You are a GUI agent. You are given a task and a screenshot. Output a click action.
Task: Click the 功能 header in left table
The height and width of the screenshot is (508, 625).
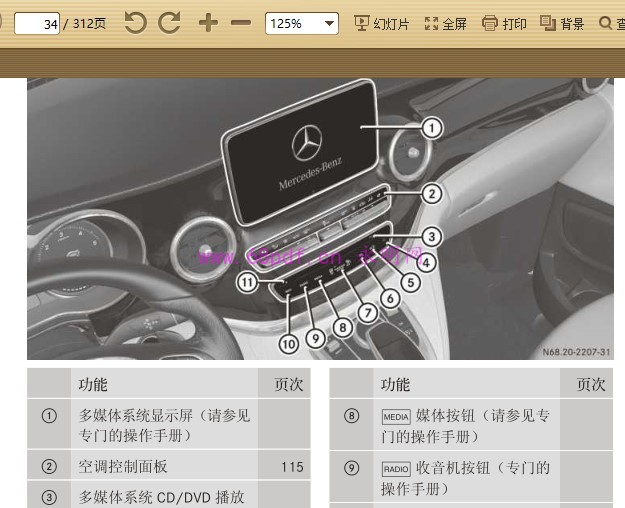tap(93, 385)
